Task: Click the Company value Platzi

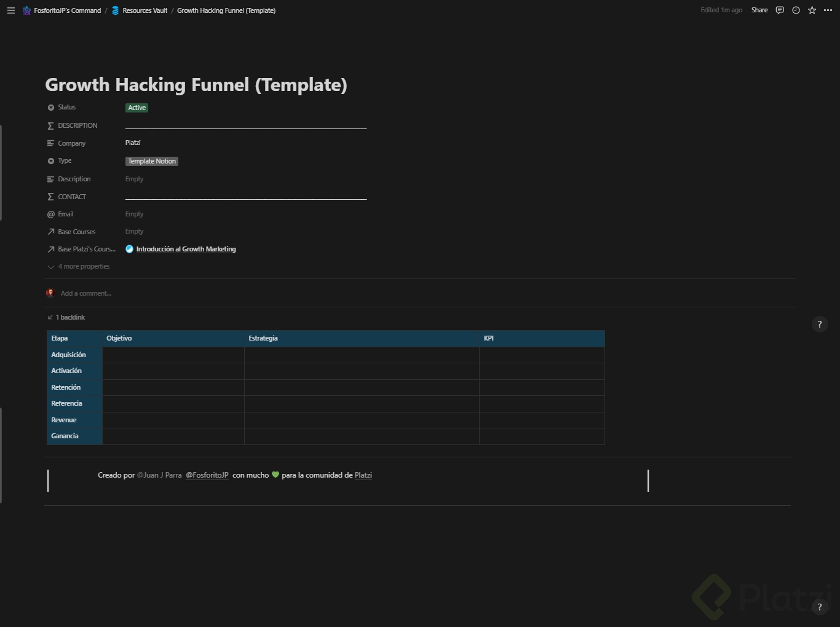Action: click(x=133, y=143)
